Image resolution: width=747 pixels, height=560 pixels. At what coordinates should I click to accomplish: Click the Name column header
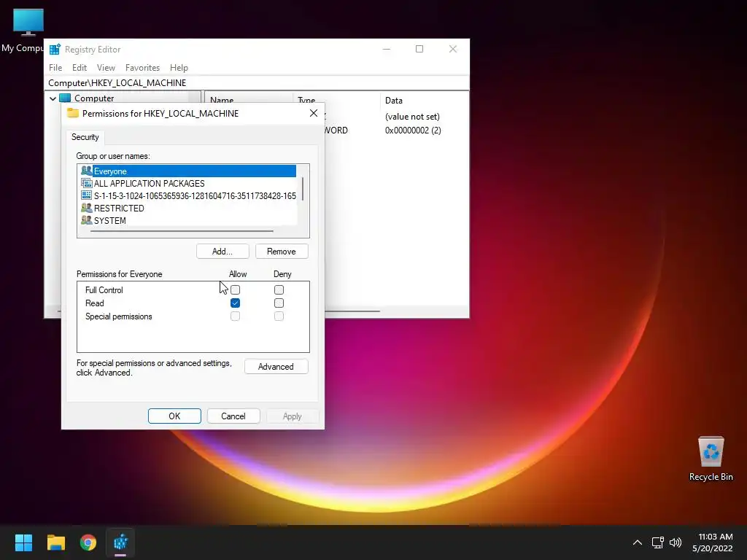[x=222, y=99]
